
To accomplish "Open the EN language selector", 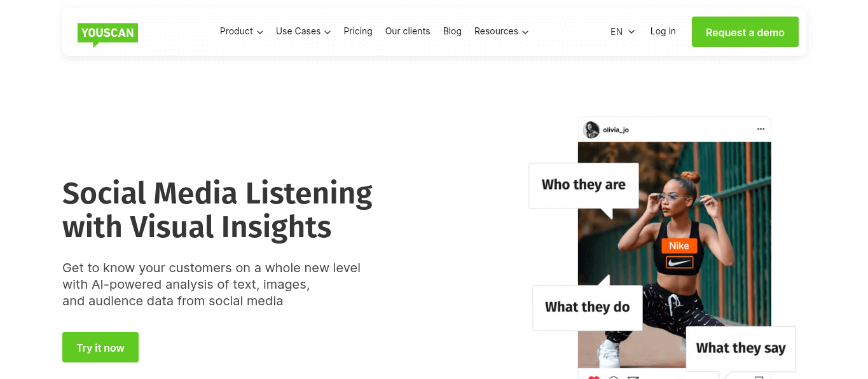I will (x=623, y=32).
